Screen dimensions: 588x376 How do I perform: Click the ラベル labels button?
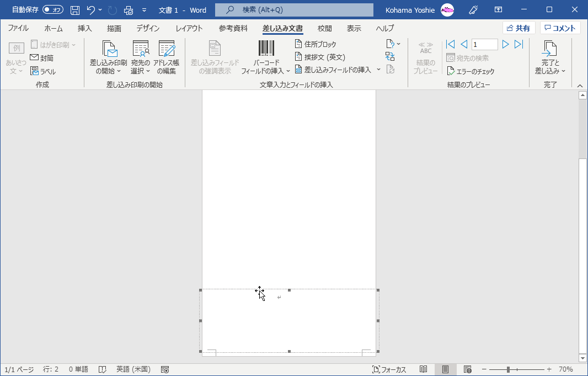click(43, 71)
